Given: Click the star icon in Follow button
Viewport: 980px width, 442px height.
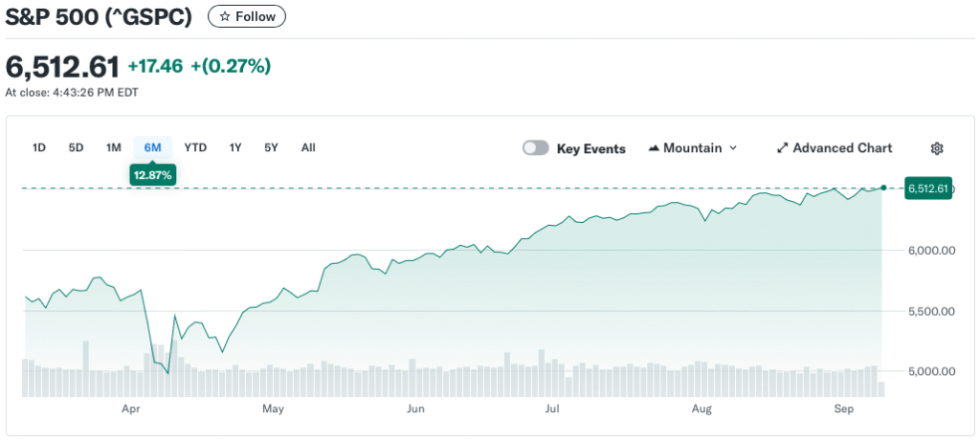Looking at the screenshot, I should (224, 16).
